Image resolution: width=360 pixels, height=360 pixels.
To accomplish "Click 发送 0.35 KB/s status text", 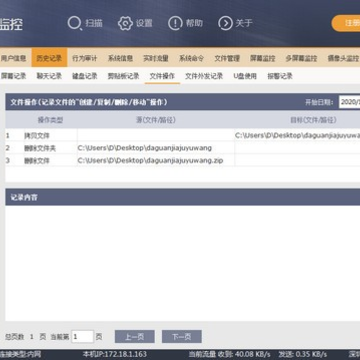I will (303, 354).
